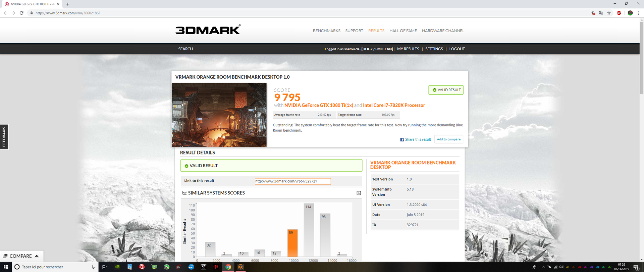Open a new browser tab
The width and height of the screenshot is (644, 272).
(68, 4)
